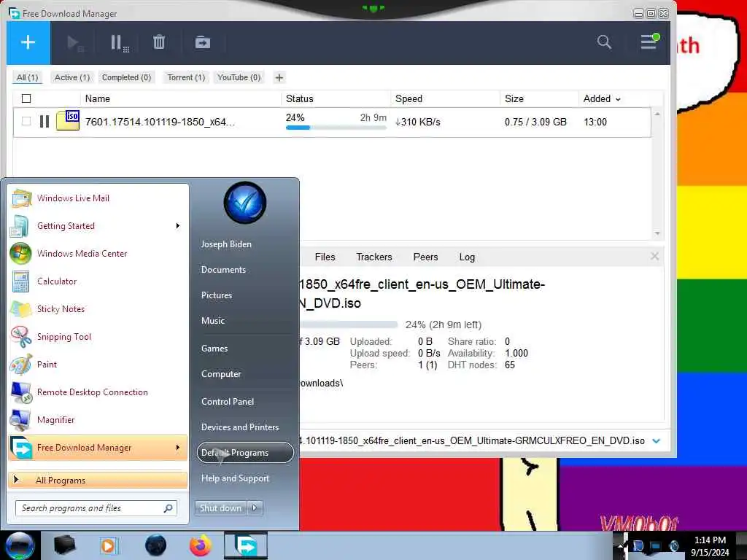The height and width of the screenshot is (560, 747).
Task: Open Devices and Printers
Action: tap(239, 427)
